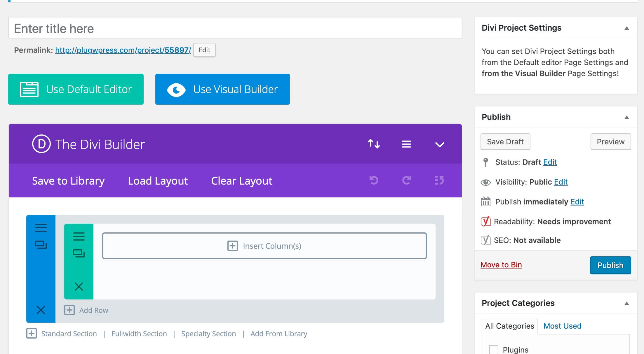Click the Enter title here field
644x354 pixels.
click(x=235, y=28)
